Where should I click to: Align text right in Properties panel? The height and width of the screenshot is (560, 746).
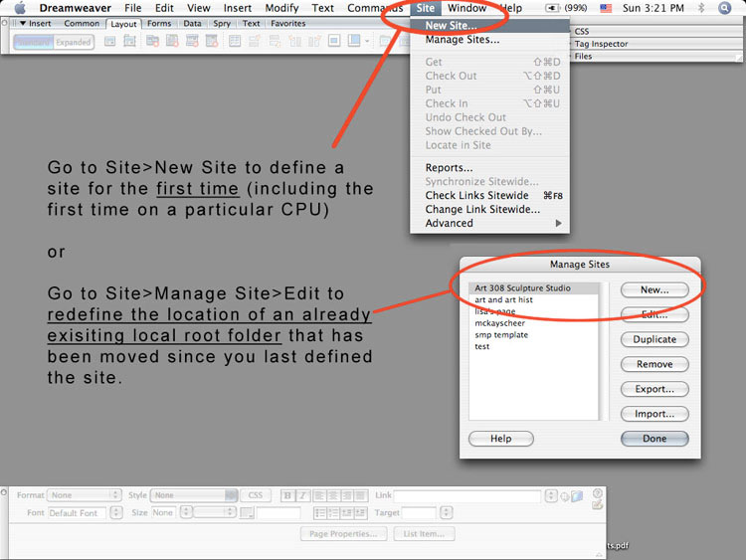(x=347, y=495)
